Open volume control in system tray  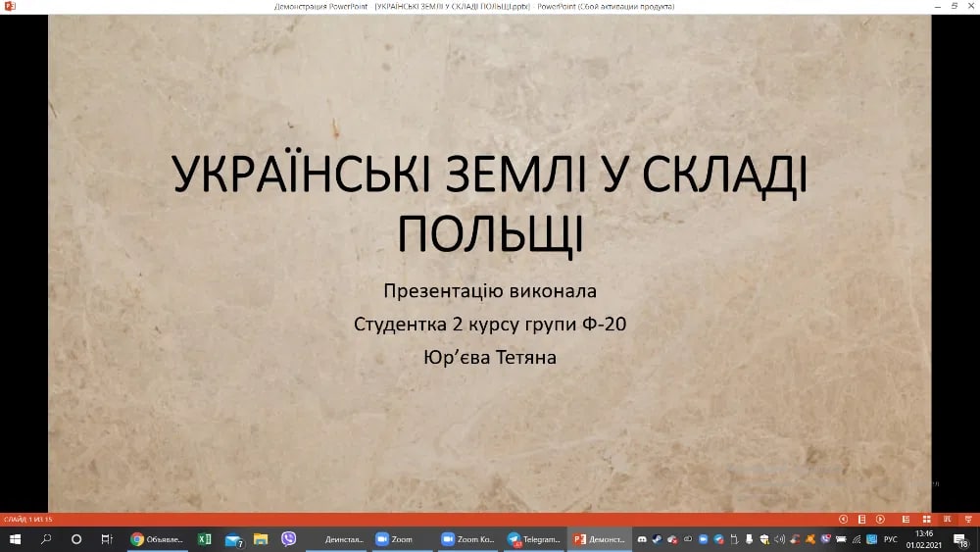[779, 539]
